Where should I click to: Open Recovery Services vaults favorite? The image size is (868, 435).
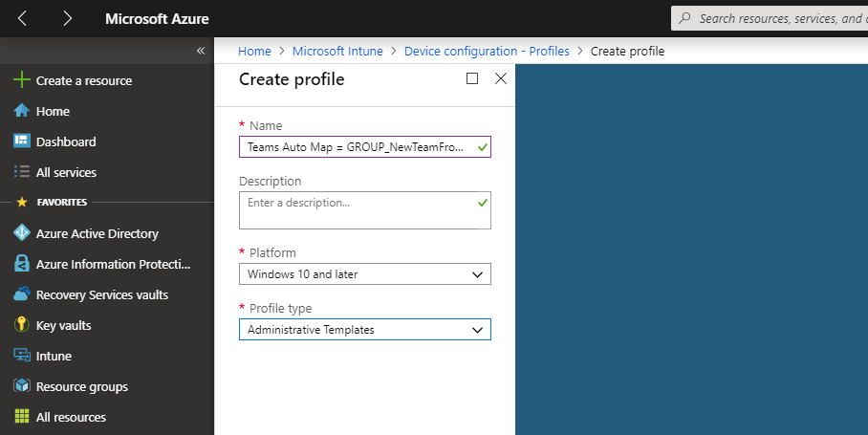coord(102,295)
